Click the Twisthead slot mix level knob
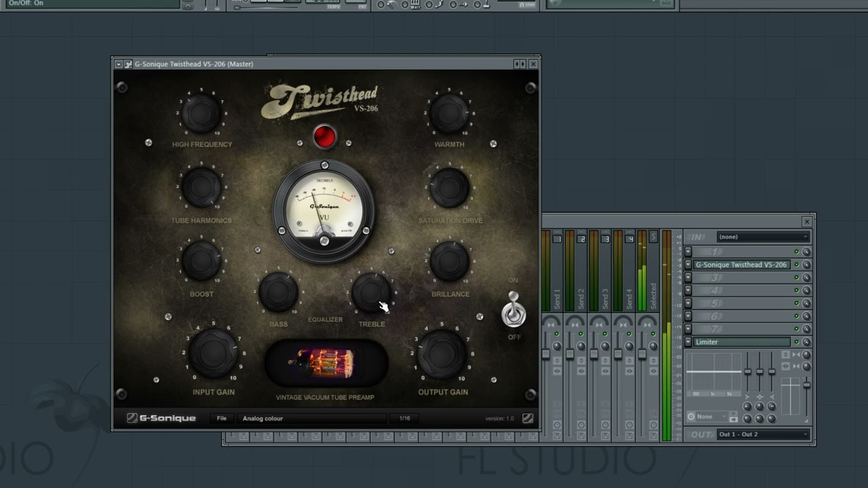Screen dimensions: 868x488 tap(806, 265)
